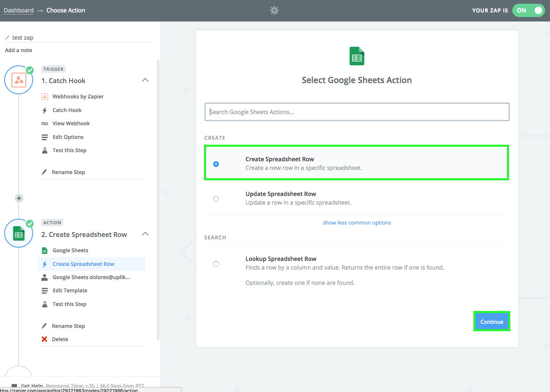Click the Webhooks trigger step circle icon

tap(19, 80)
